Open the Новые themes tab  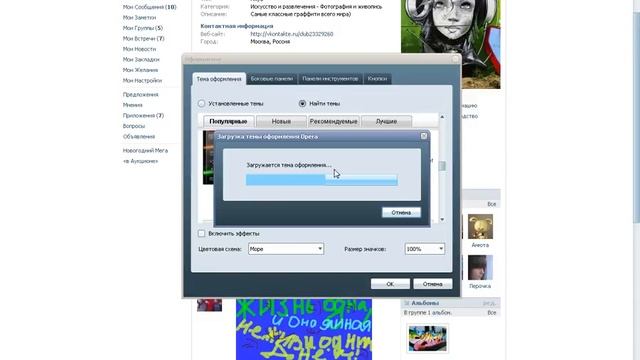click(281, 121)
